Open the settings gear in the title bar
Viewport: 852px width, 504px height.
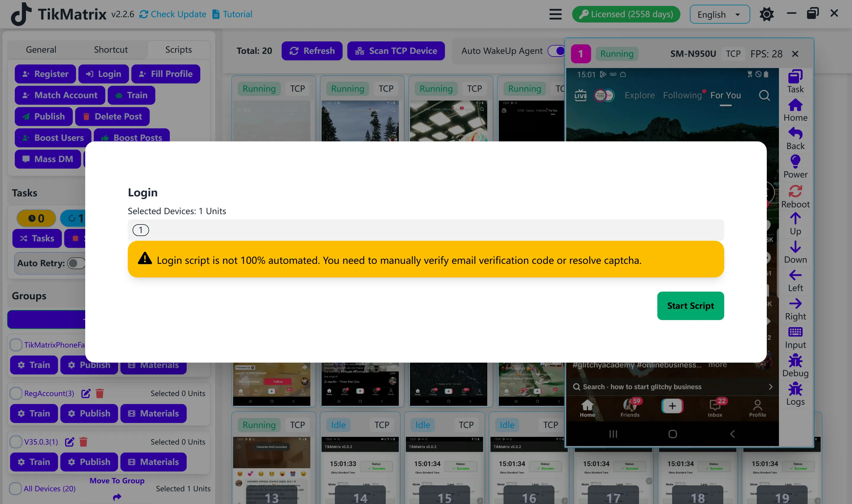pos(767,14)
